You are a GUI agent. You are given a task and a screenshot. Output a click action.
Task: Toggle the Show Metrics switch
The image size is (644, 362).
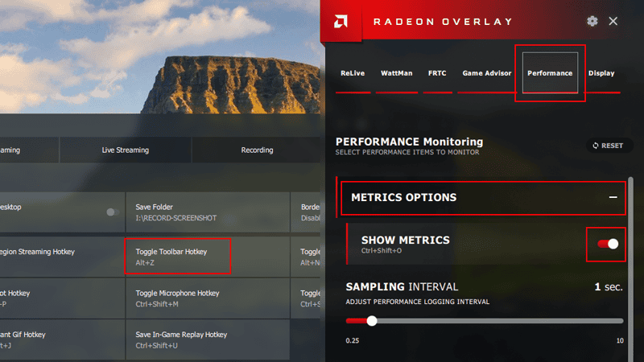point(606,244)
